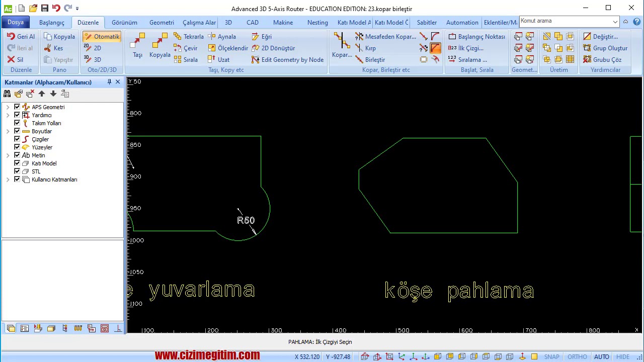Expand the Kullanıcı Katmanları tree node
The image size is (644, 362).
click(8, 179)
